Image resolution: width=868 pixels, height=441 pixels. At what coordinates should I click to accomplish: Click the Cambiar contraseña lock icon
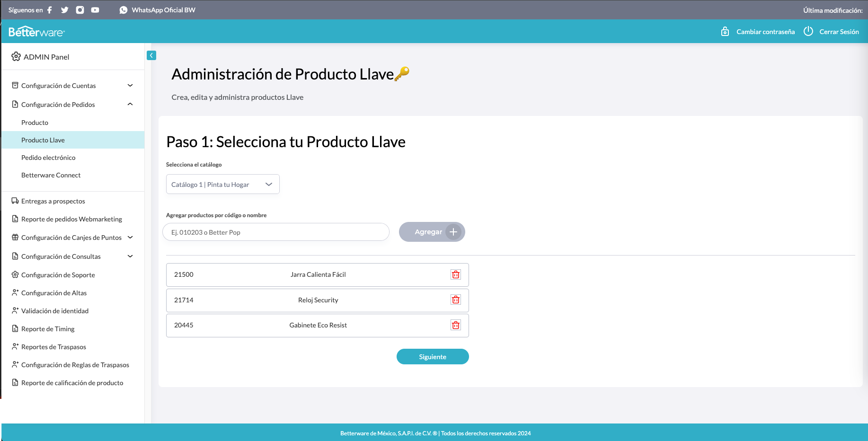725,31
